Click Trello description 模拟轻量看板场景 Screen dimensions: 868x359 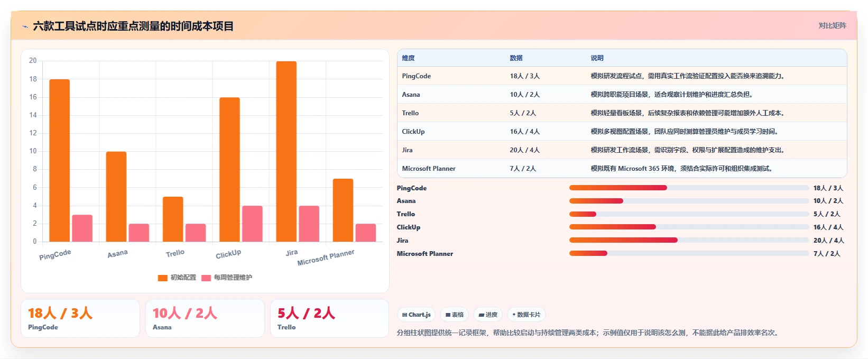[x=689, y=113]
